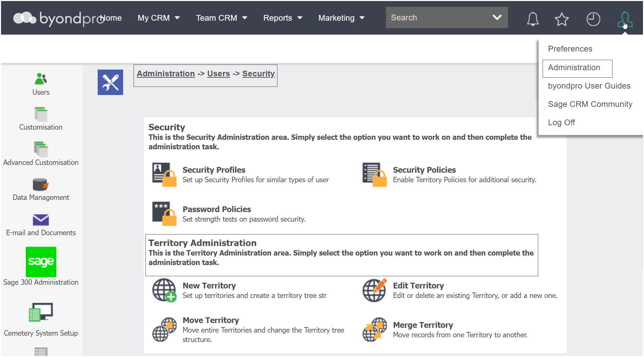Click the Administration tools wrench icon
644x357 pixels.
110,82
